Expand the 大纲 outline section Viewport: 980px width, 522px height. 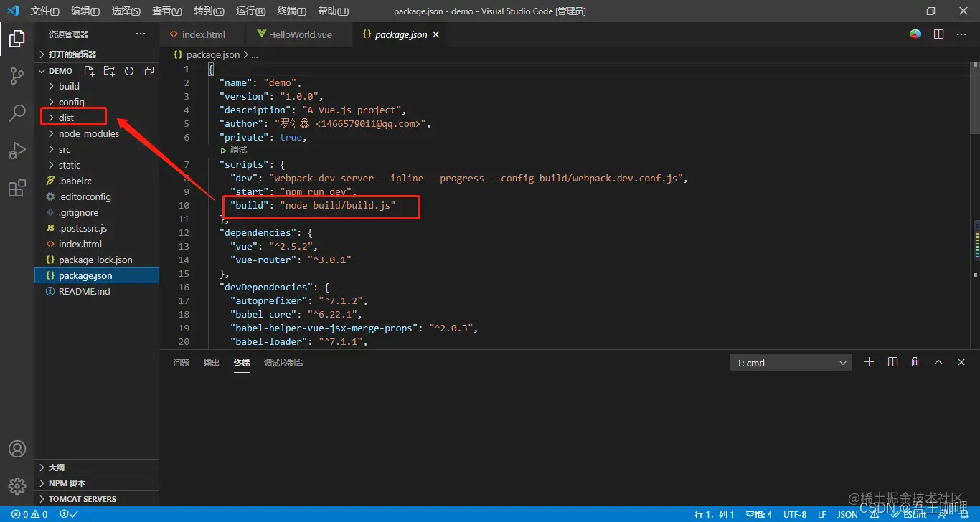coord(97,468)
